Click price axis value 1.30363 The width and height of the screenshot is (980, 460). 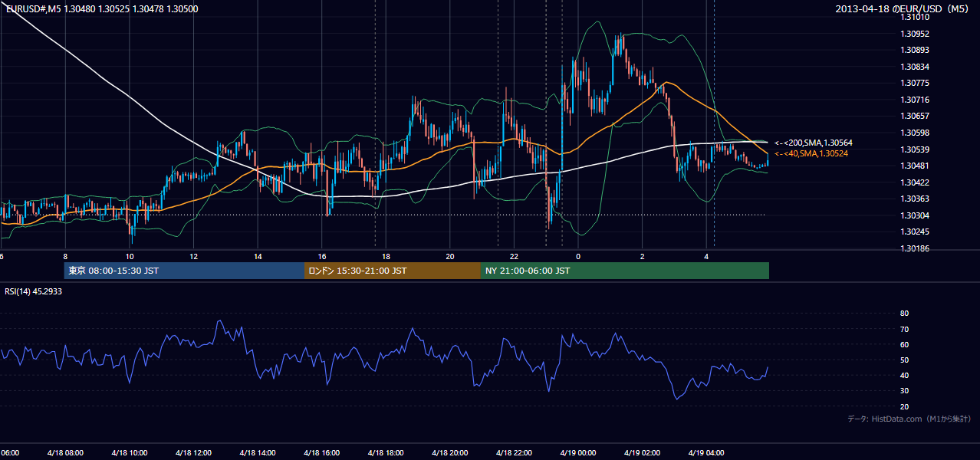click(915, 199)
